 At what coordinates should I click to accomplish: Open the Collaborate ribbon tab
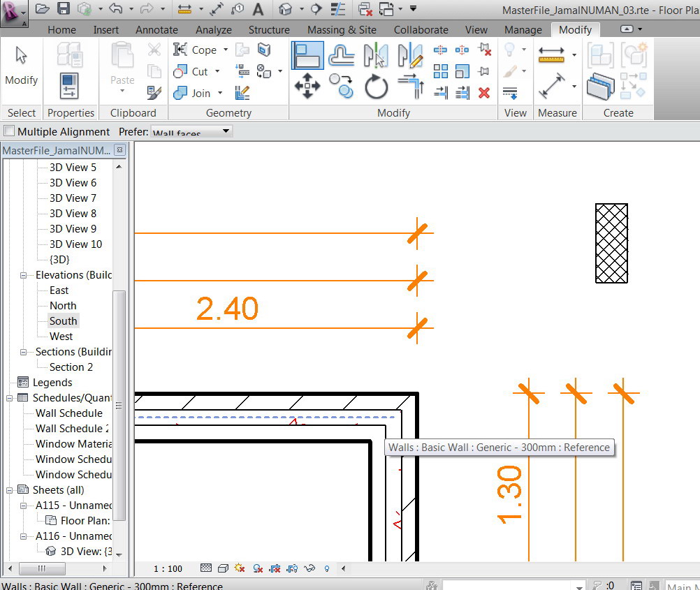click(421, 30)
